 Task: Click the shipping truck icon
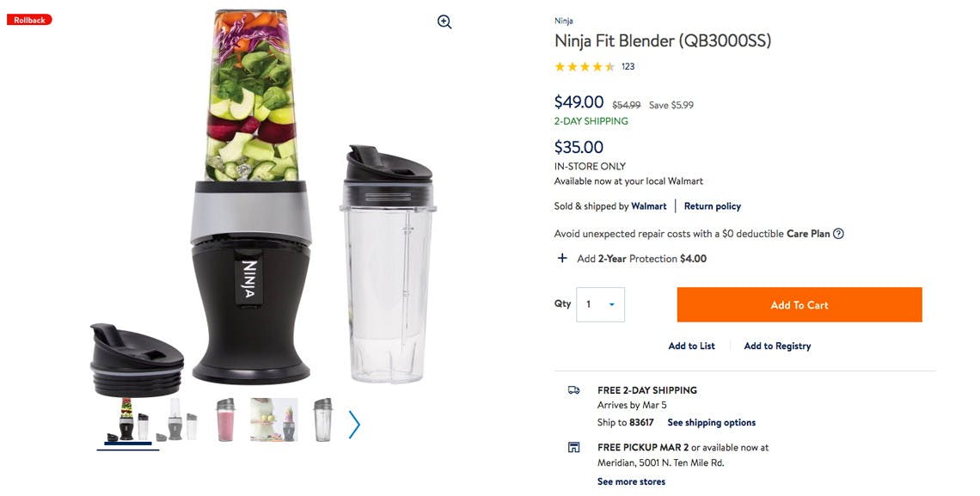coord(573,389)
